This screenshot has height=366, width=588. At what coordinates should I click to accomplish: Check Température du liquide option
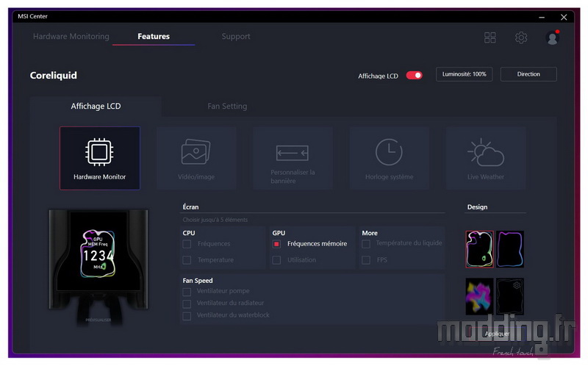tap(366, 244)
